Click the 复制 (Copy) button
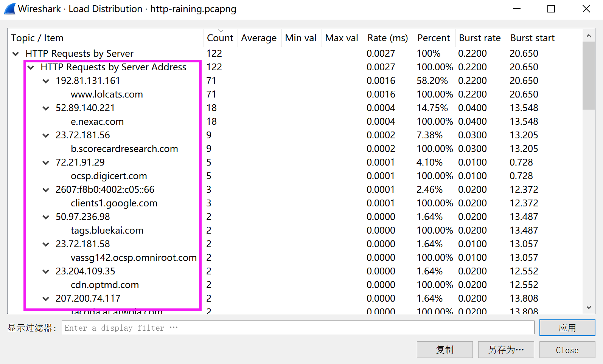Viewport: 603px width, 364px height. coord(445,350)
